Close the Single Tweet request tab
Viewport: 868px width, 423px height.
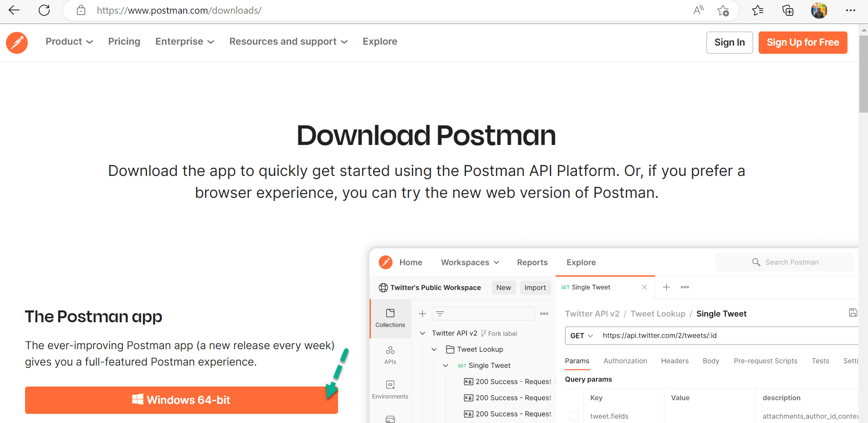point(644,287)
